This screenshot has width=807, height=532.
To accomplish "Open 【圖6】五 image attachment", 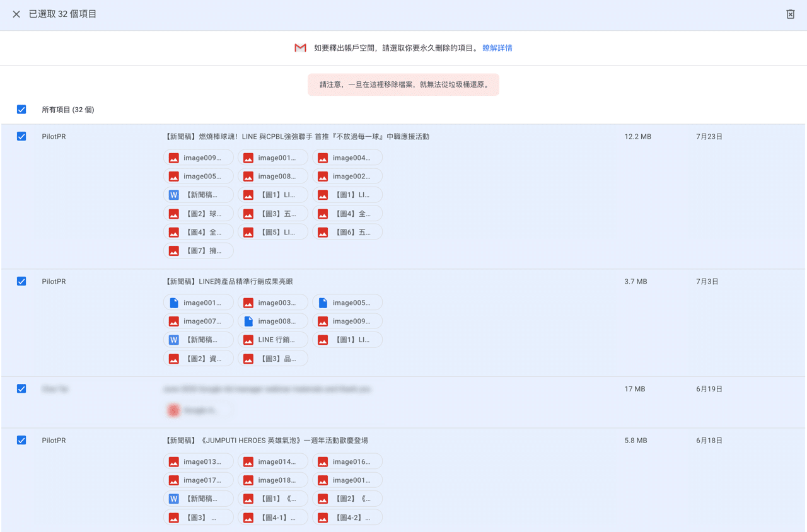I will click(347, 232).
